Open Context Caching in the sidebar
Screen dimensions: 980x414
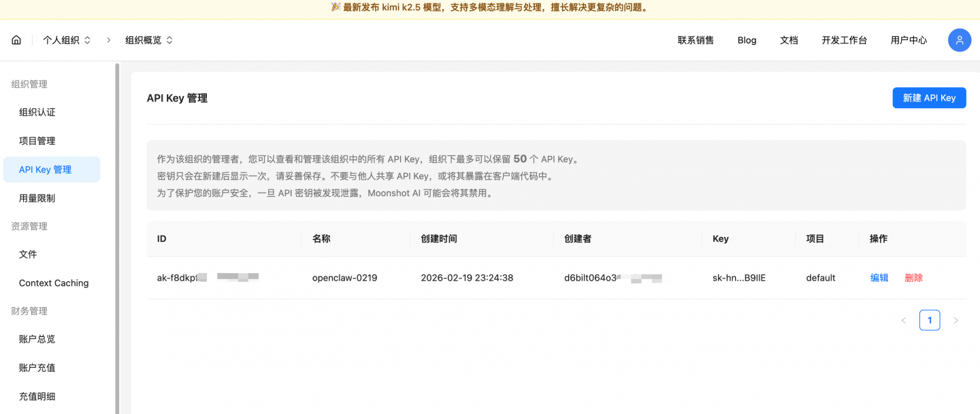(53, 283)
